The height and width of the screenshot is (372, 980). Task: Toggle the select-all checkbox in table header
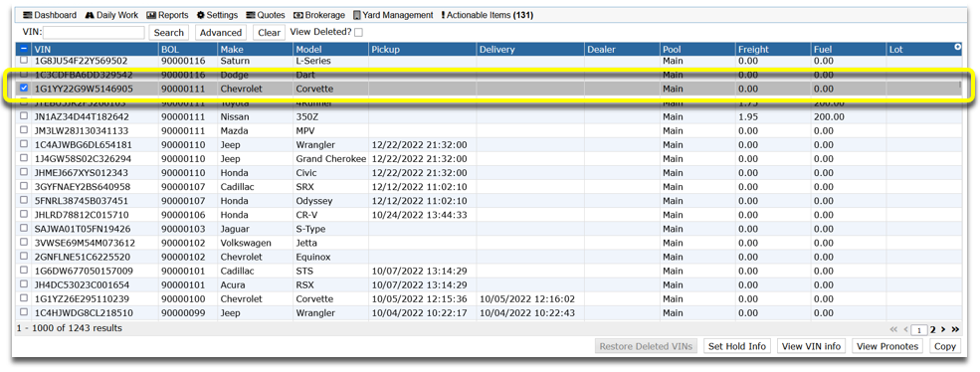[x=24, y=49]
